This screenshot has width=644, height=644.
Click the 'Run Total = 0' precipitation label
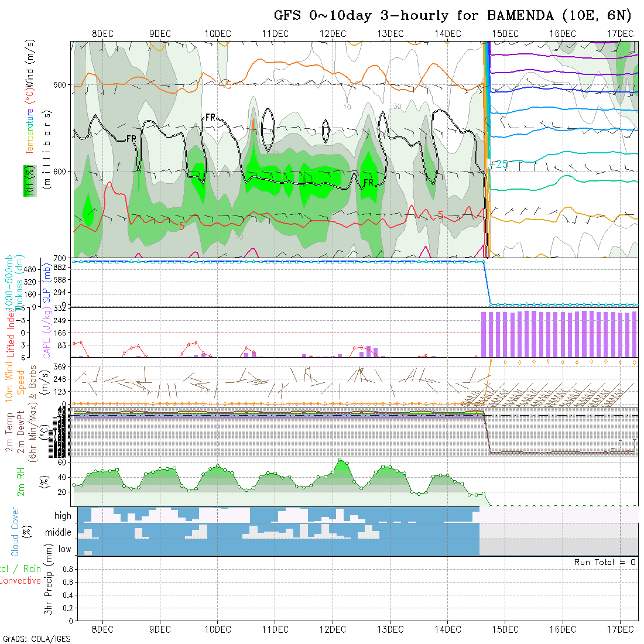click(x=605, y=562)
